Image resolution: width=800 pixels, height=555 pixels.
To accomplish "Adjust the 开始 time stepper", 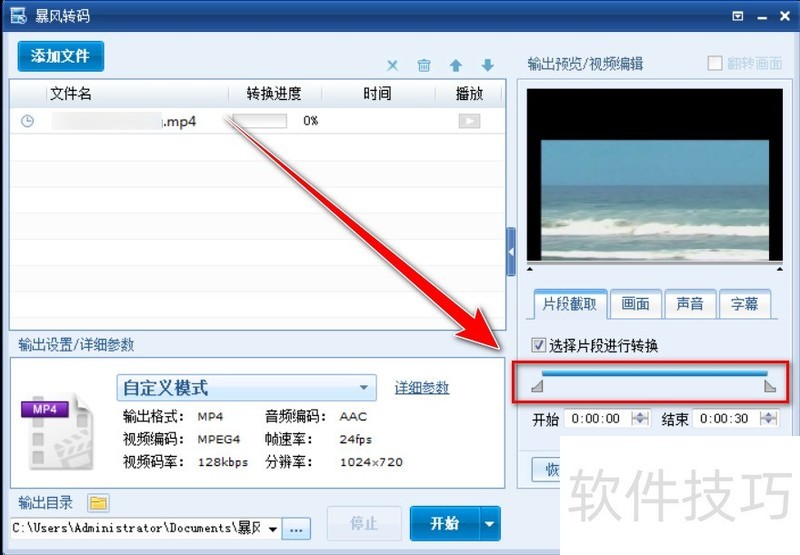I will coord(640,419).
